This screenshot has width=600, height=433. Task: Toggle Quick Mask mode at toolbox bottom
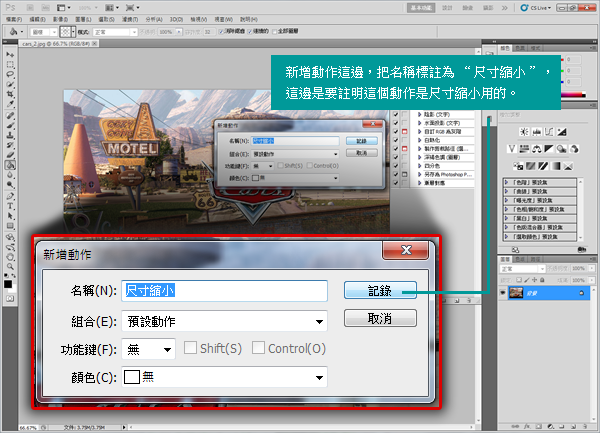tap(10, 298)
